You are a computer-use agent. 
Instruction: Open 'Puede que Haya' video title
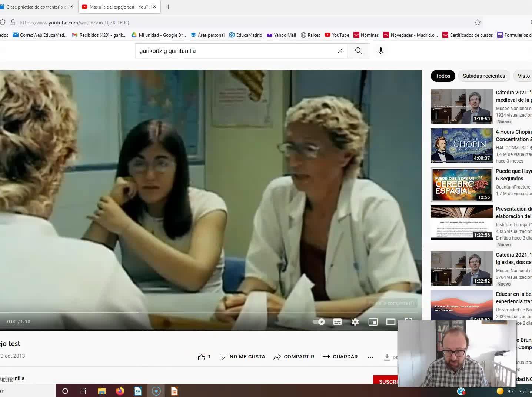(514, 175)
